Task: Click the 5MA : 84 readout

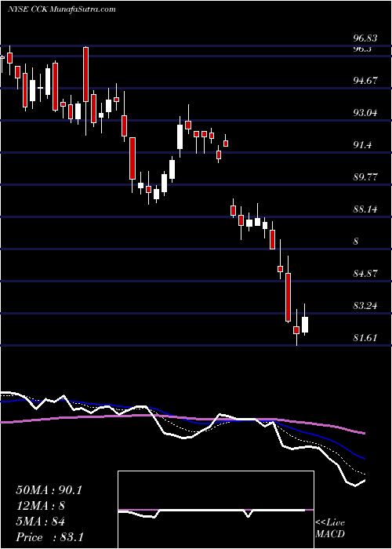Action: click(x=40, y=522)
